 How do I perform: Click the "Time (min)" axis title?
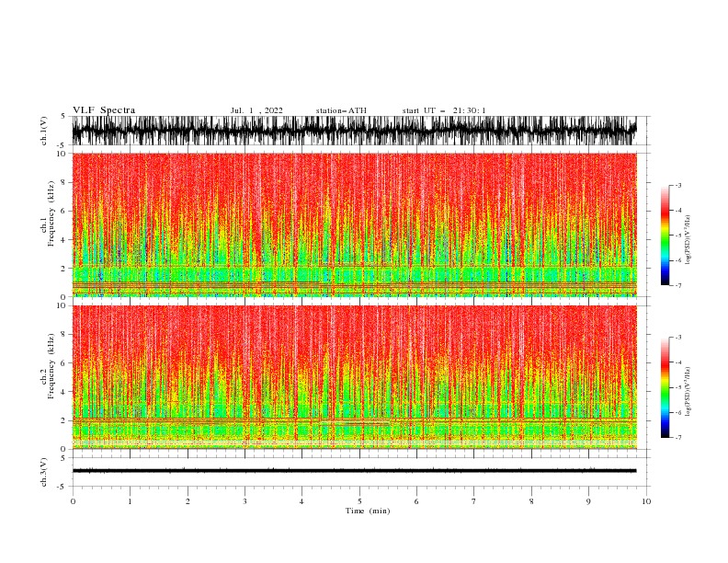[x=368, y=511]
